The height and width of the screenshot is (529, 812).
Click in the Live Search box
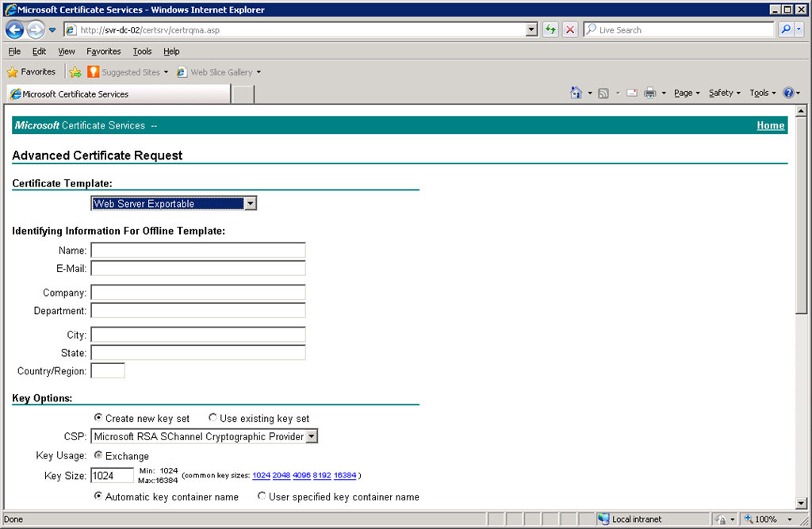tap(679, 30)
